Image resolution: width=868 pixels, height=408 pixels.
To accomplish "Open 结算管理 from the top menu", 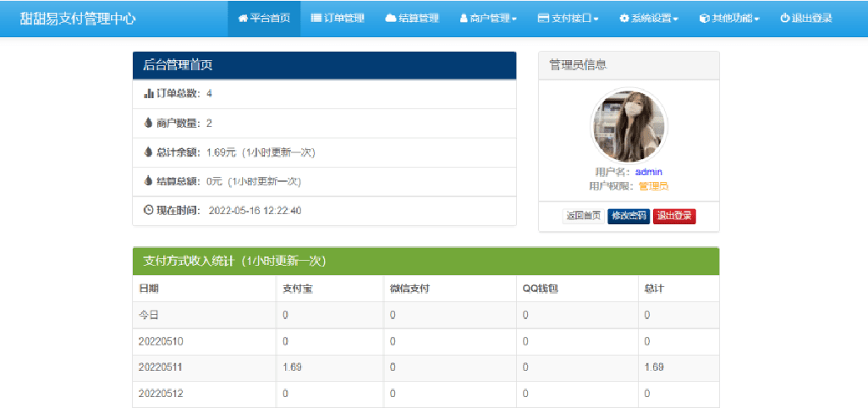I will 412,19.
